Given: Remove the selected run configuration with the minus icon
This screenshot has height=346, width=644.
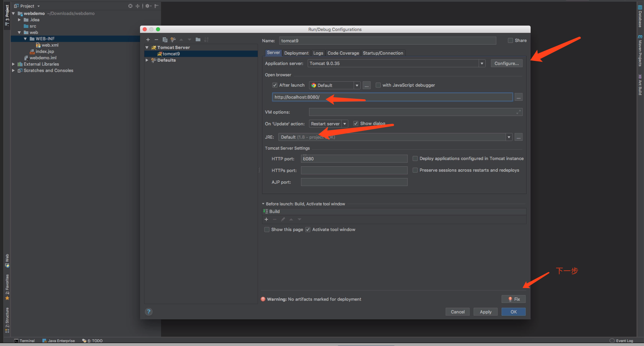Looking at the screenshot, I should 156,40.
